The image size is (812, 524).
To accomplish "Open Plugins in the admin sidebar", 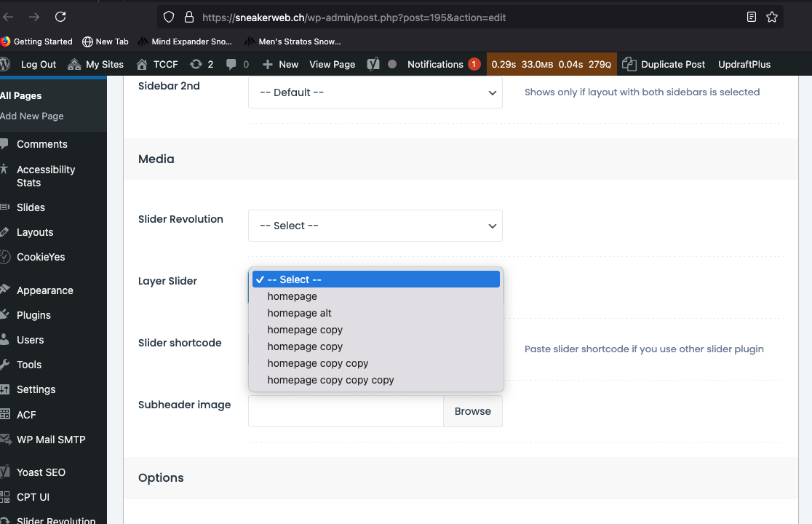I will [x=33, y=315].
